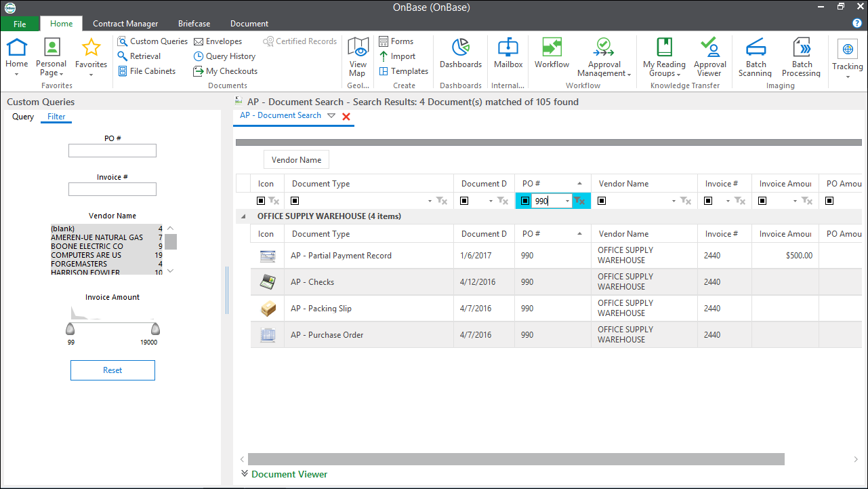Toggle filter operator box under Icon column
The width and height of the screenshot is (868, 489).
click(261, 201)
